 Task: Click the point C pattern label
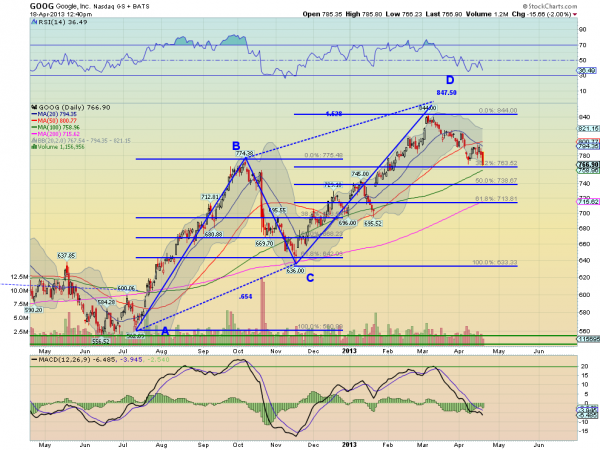(310, 278)
